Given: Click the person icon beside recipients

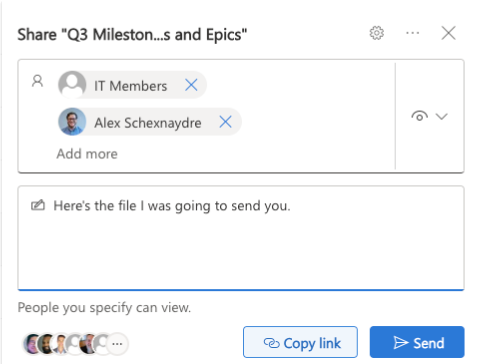Looking at the screenshot, I should point(37,81).
